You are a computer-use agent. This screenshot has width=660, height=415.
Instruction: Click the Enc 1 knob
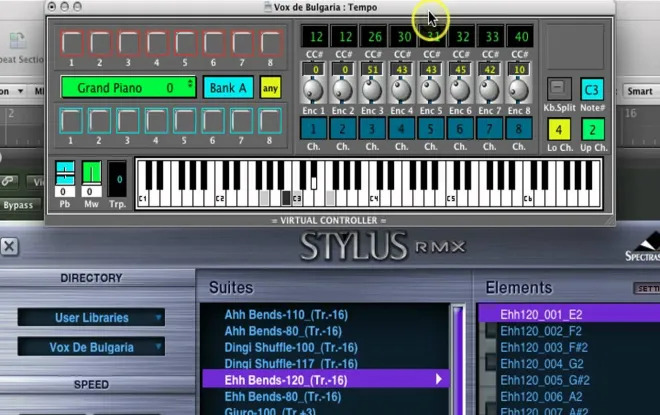(x=313, y=90)
